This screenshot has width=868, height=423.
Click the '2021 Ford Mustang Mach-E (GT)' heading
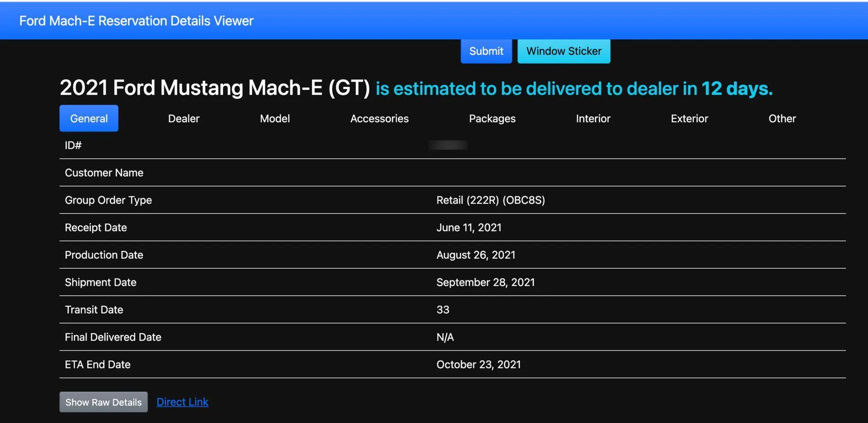pyautogui.click(x=215, y=88)
